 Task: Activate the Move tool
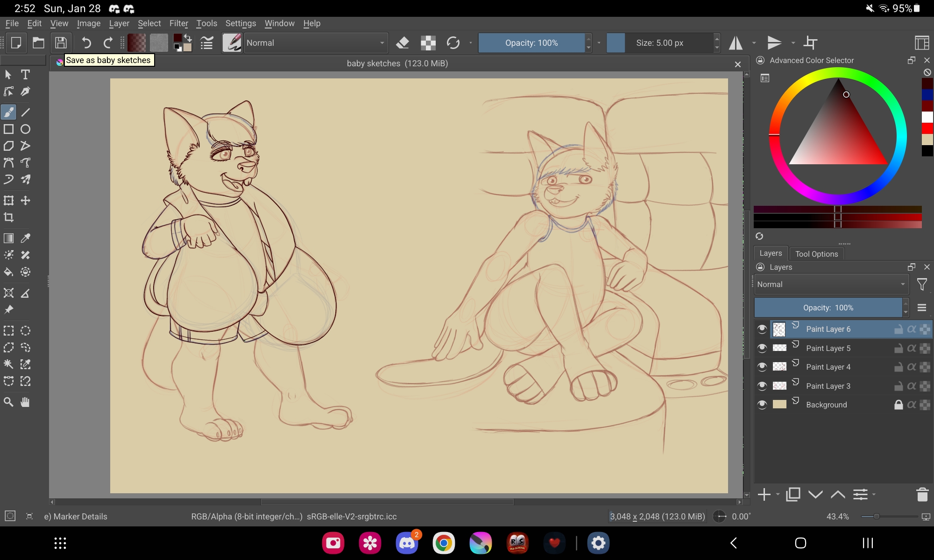tap(26, 201)
